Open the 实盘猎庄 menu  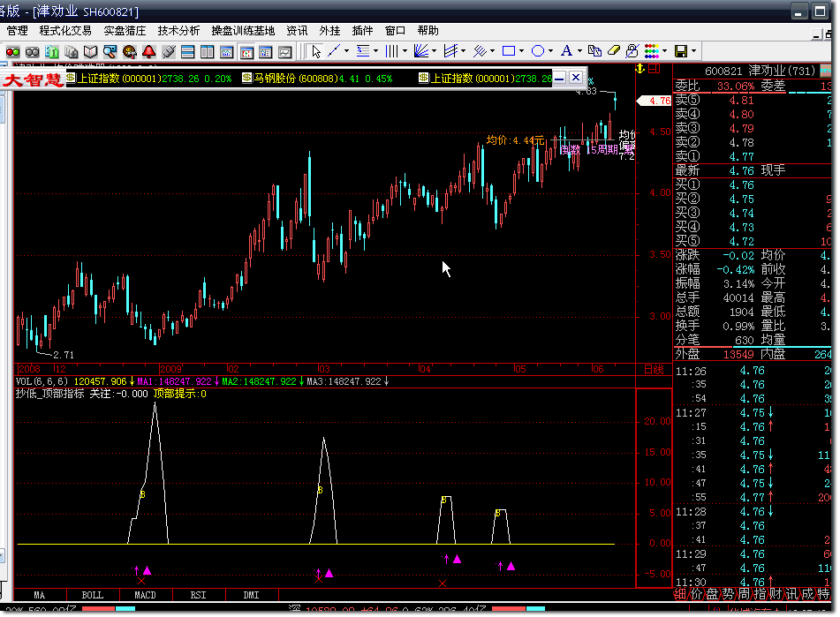(125, 31)
